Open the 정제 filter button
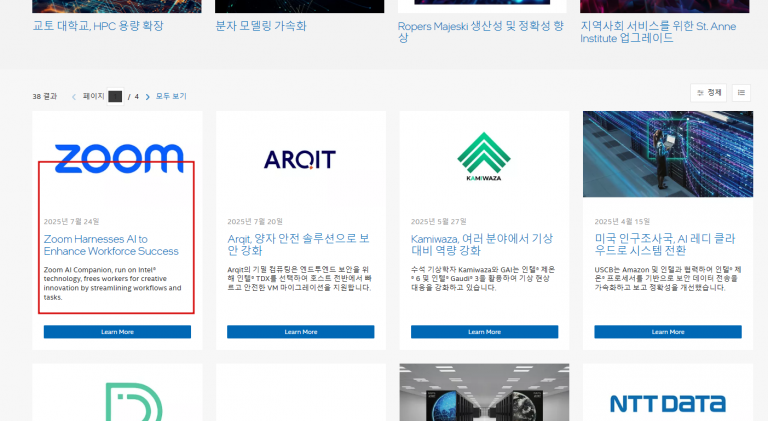The height and width of the screenshot is (421, 768). coord(708,93)
